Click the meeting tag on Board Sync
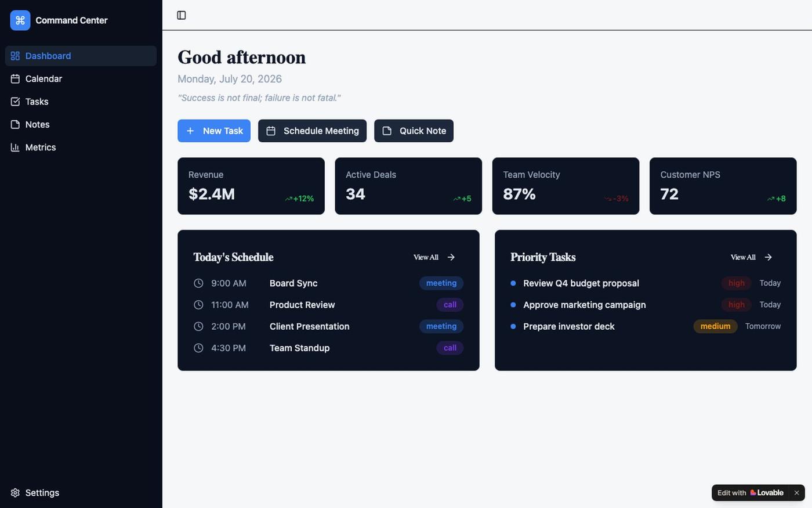812x508 pixels. pos(441,283)
